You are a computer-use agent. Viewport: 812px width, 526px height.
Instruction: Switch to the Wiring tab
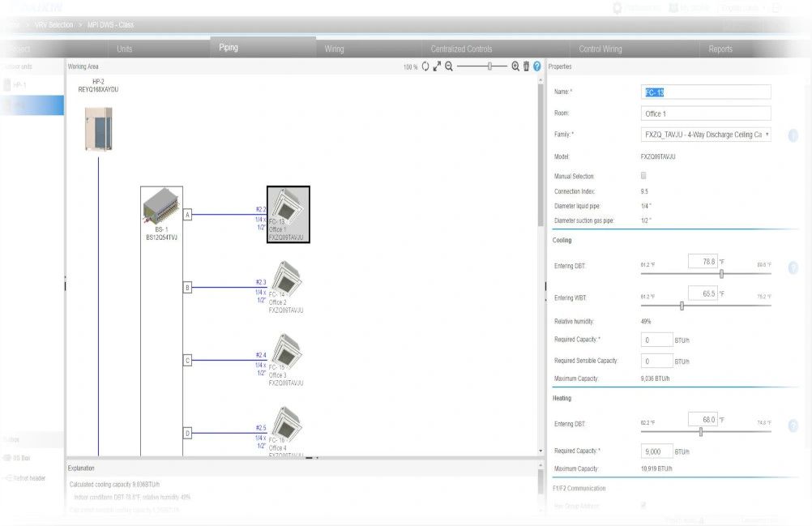tap(334, 49)
